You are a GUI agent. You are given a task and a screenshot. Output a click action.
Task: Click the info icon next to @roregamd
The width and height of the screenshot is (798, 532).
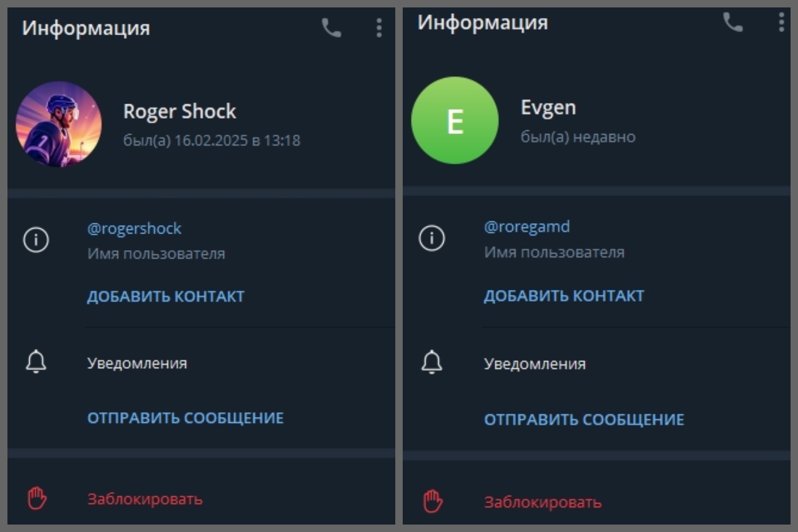coord(431,238)
